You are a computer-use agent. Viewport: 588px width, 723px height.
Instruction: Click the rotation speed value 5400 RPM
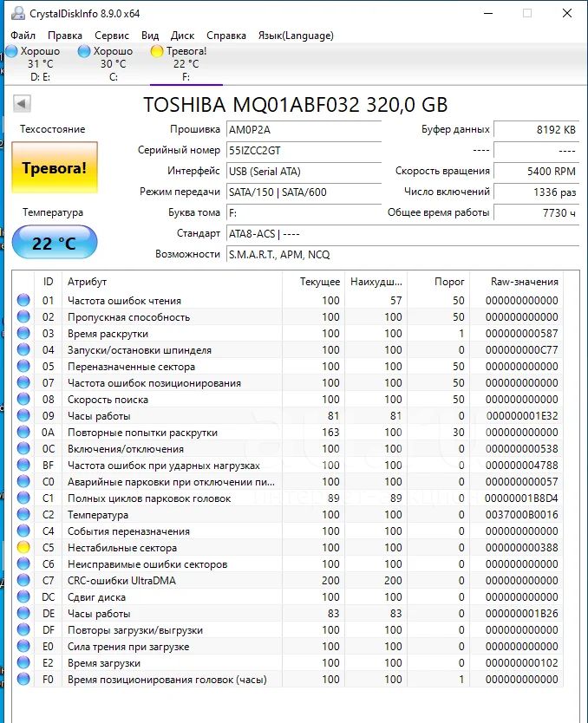point(536,171)
